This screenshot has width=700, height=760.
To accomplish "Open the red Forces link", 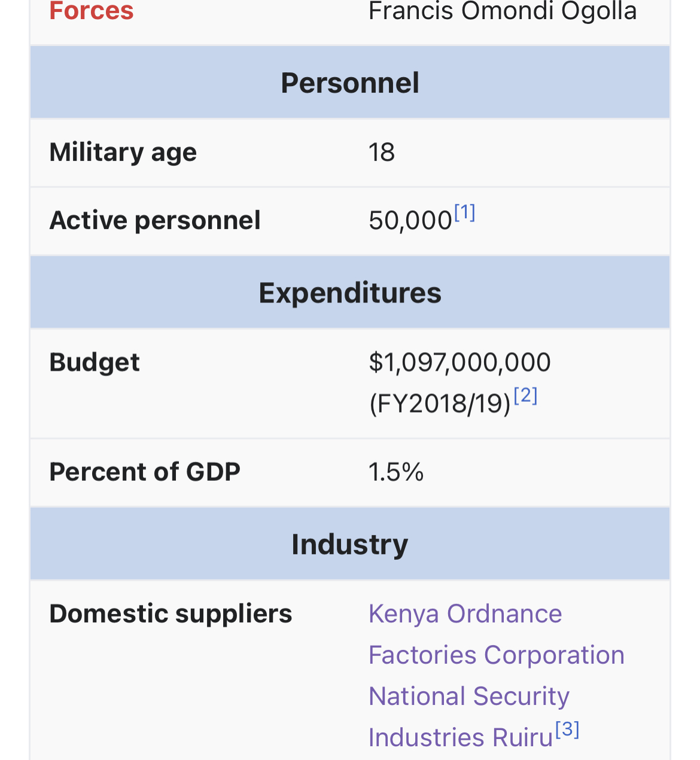I will tap(91, 11).
